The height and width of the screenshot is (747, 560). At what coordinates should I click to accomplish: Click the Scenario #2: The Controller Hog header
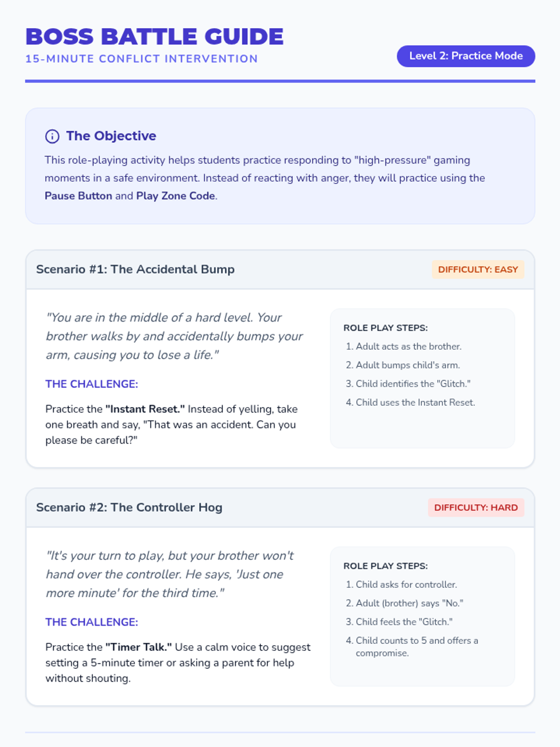pos(129,507)
